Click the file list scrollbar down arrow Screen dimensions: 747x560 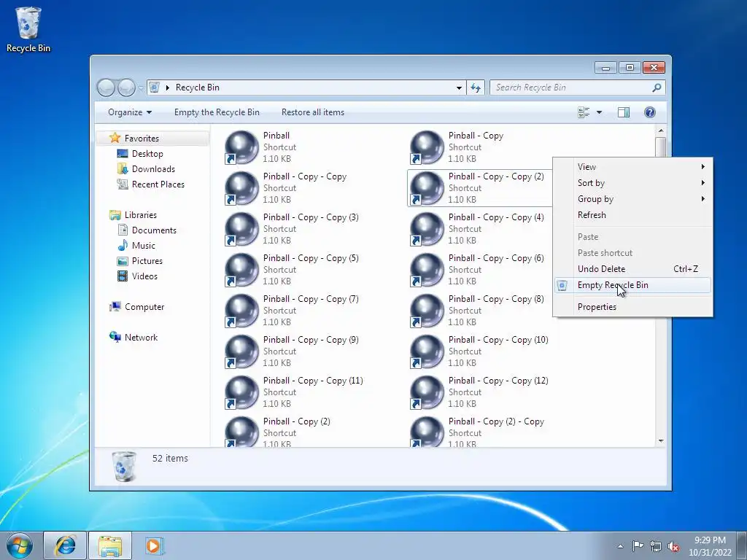661,441
